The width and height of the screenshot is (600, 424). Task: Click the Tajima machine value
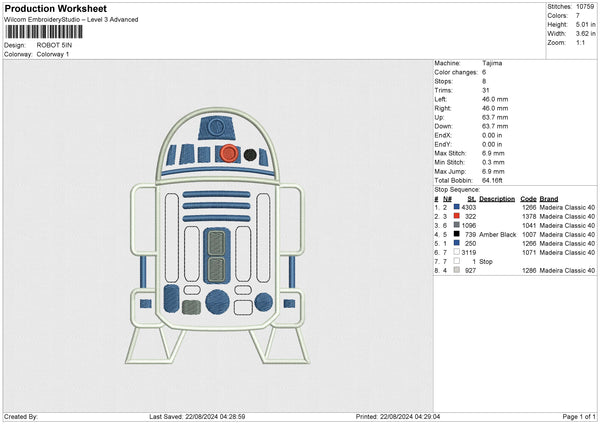(x=493, y=63)
